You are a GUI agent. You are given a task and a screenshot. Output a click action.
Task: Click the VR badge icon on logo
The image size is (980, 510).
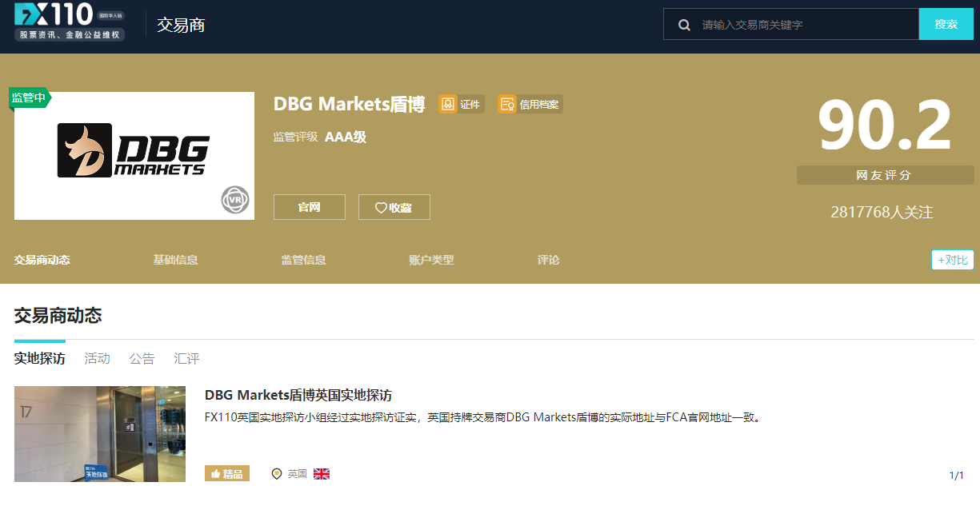(x=235, y=200)
